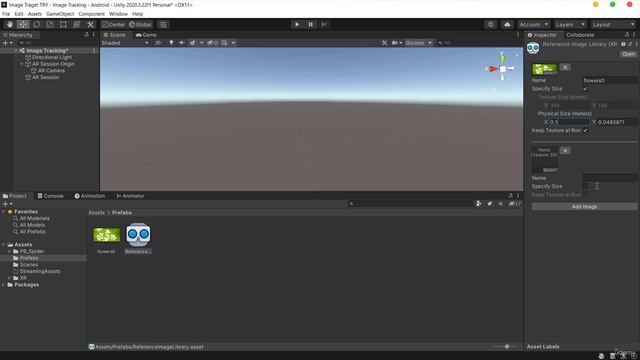Screen dimensions: 640x360
Task: Adjust Project icon size slider
Action: [x=507, y=347]
